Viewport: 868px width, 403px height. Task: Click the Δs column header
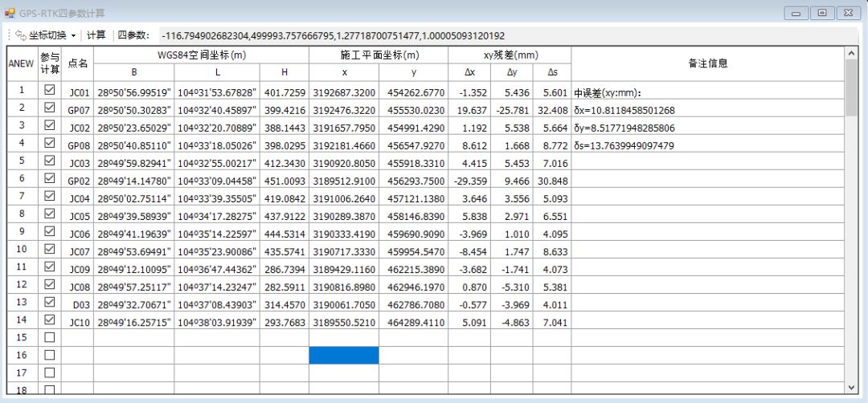(x=552, y=72)
